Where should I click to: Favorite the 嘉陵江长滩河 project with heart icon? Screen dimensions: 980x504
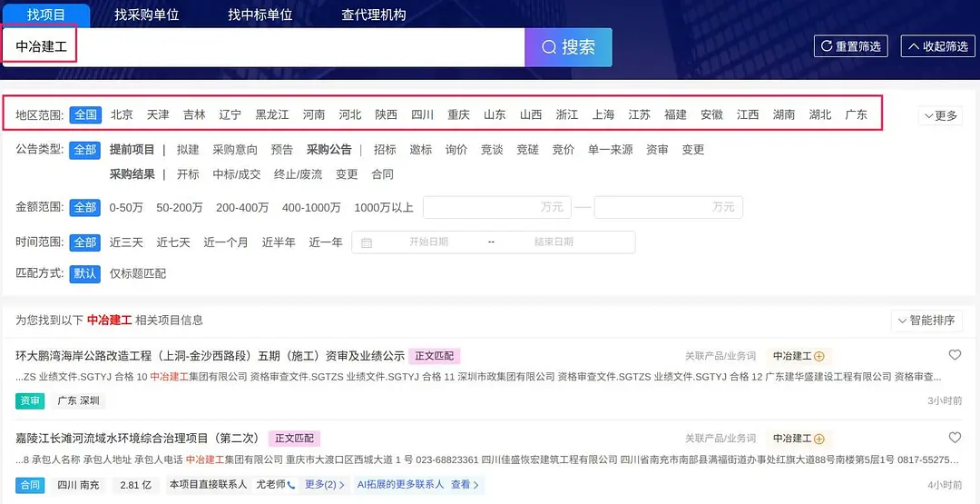955,438
